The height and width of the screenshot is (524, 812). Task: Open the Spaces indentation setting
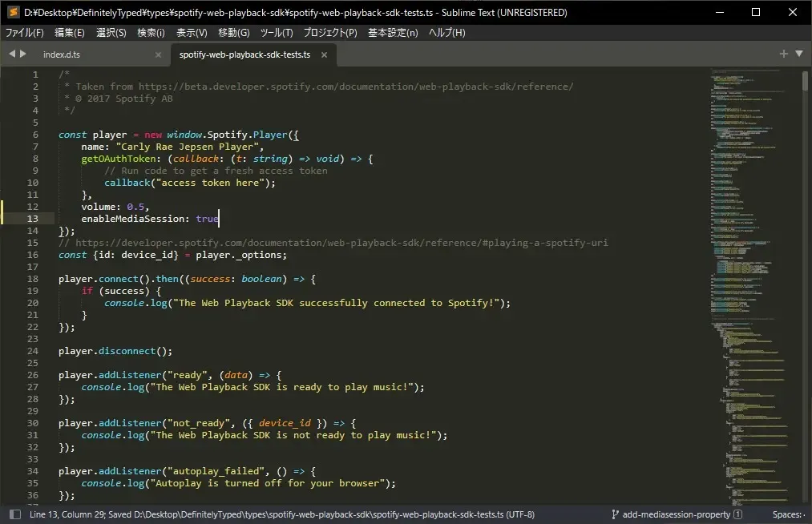(789, 514)
